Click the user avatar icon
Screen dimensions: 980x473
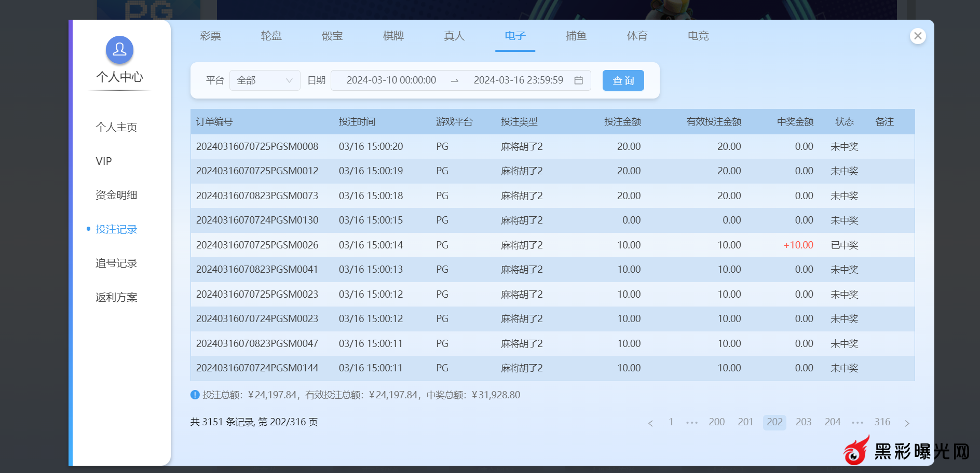point(119,50)
